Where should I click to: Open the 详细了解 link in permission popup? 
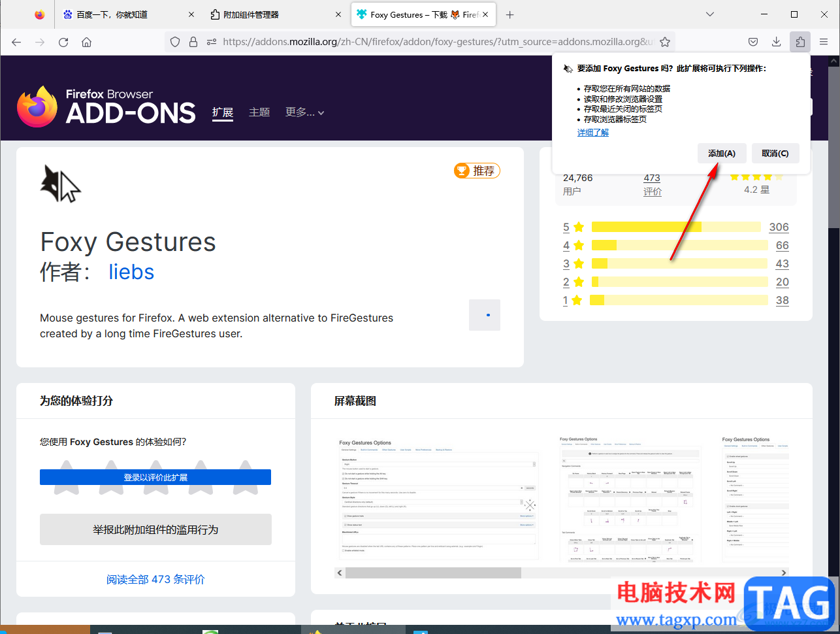coord(593,132)
